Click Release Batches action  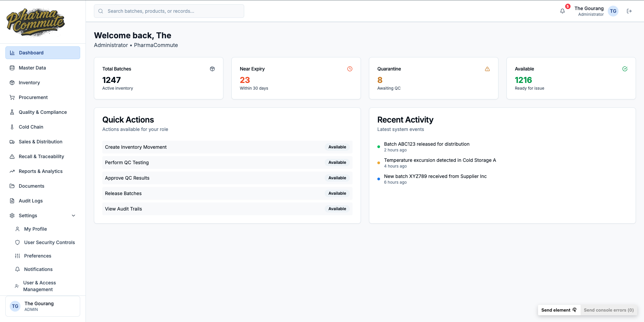coord(227,193)
